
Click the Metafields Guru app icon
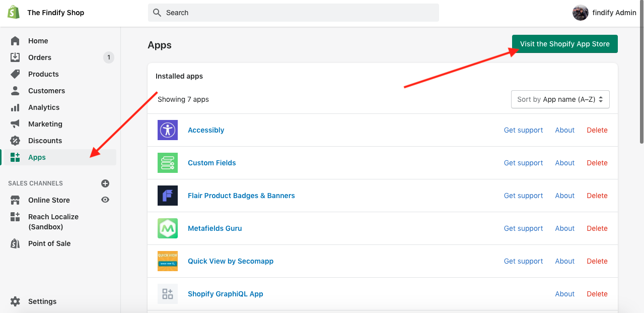168,228
